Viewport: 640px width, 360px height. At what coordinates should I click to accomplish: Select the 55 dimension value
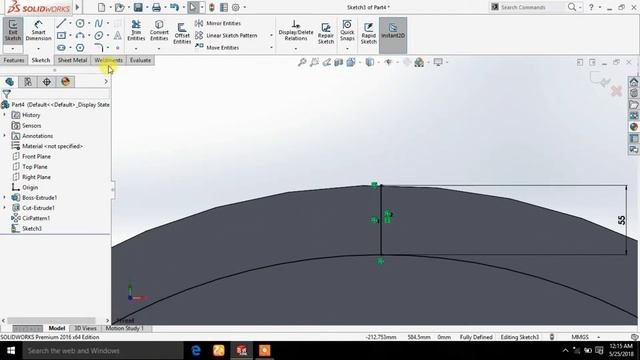pos(621,220)
